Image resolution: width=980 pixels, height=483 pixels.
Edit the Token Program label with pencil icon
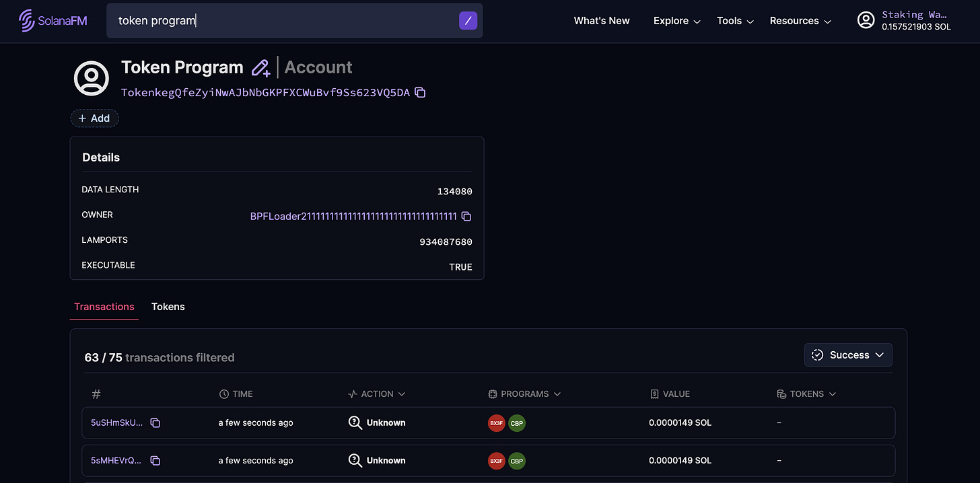point(260,68)
